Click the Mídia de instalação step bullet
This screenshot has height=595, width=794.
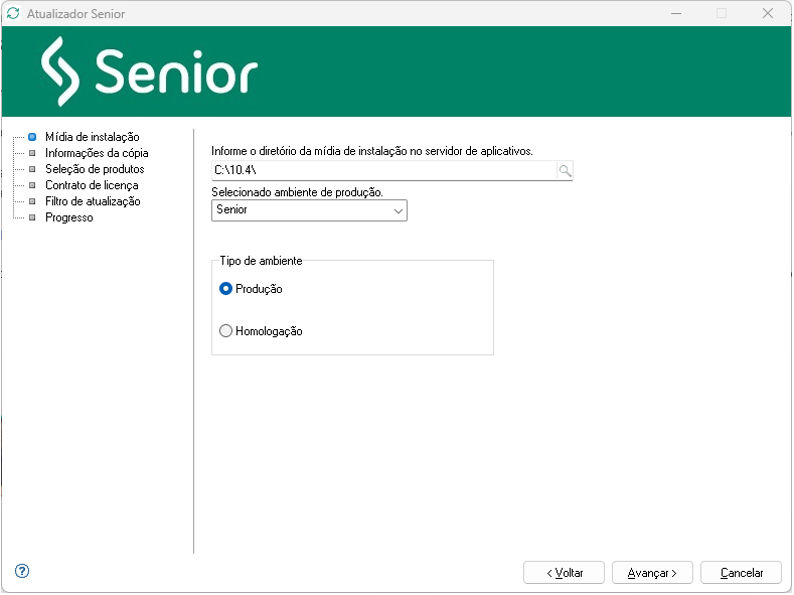pos(32,137)
